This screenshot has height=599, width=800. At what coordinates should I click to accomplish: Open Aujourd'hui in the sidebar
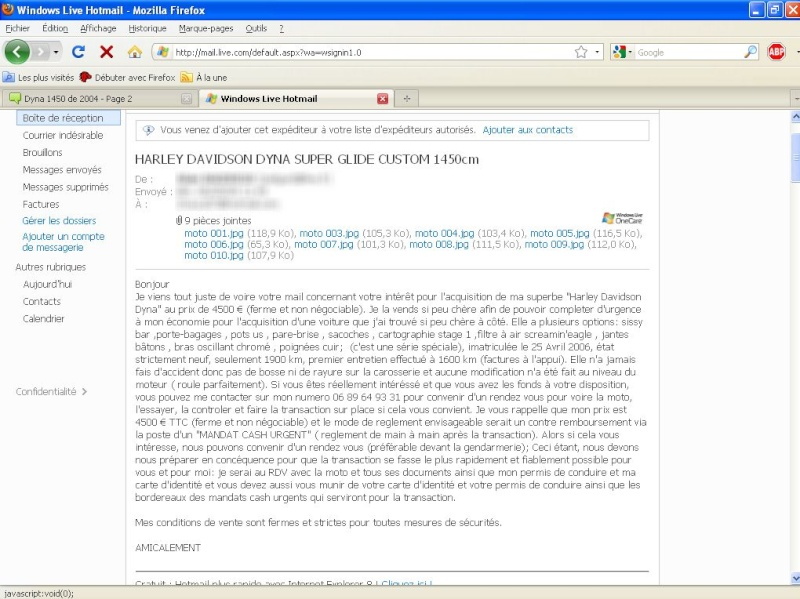pyautogui.click(x=47, y=284)
